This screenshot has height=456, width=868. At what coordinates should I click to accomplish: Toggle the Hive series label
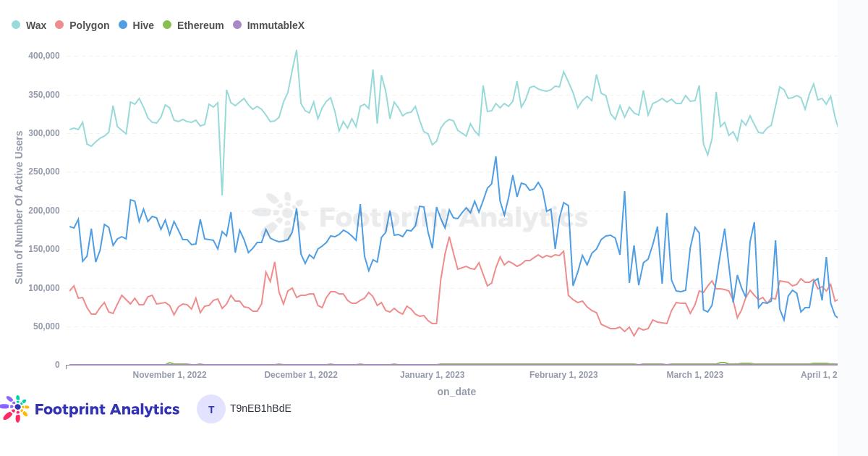pyautogui.click(x=143, y=25)
